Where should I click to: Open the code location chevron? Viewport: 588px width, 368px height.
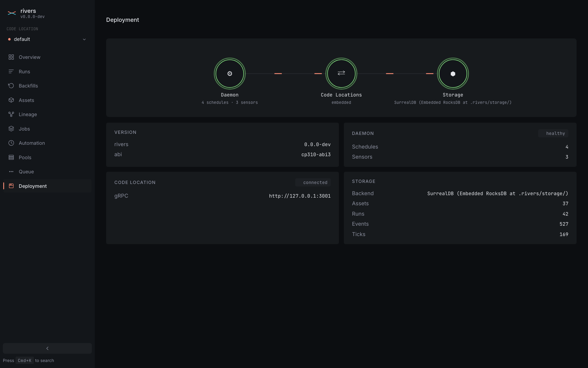[84, 39]
